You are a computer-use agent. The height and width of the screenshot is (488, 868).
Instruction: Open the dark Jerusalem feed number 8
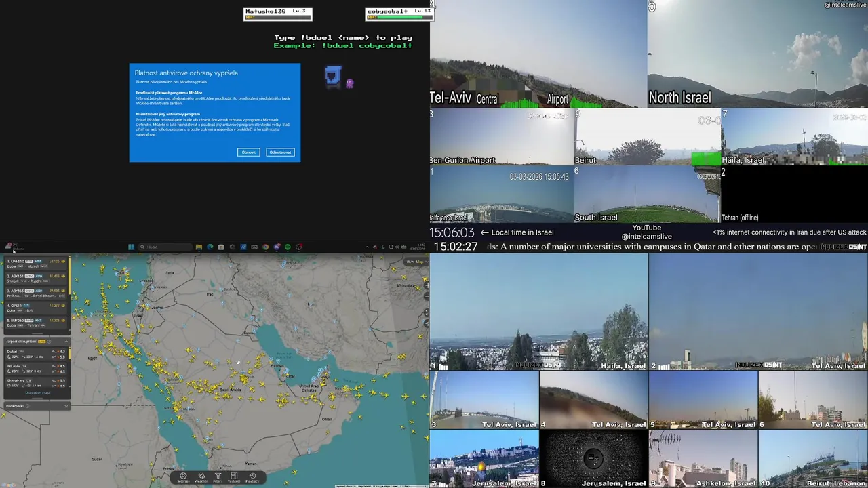tap(593, 459)
